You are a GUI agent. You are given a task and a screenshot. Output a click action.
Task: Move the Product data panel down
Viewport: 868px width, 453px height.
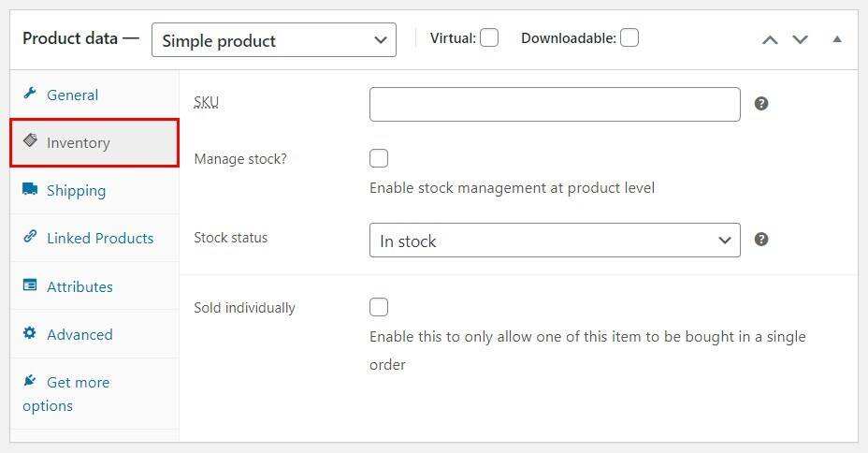[x=801, y=39]
